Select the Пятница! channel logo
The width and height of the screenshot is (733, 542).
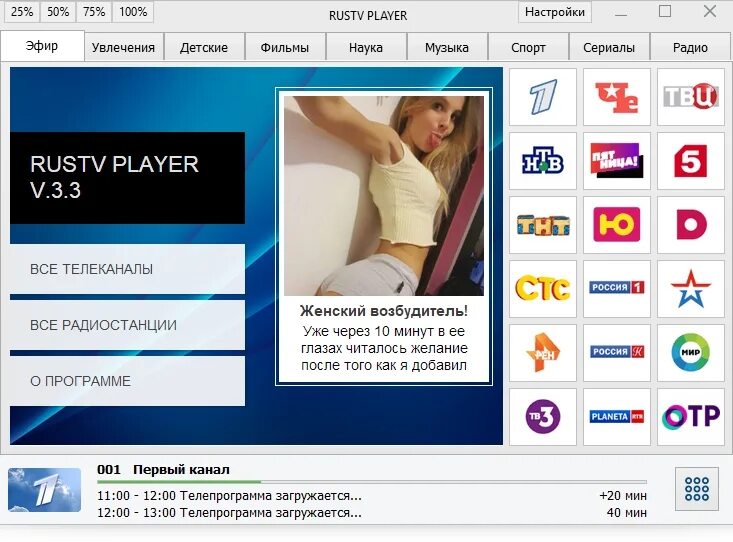pyautogui.click(x=617, y=161)
